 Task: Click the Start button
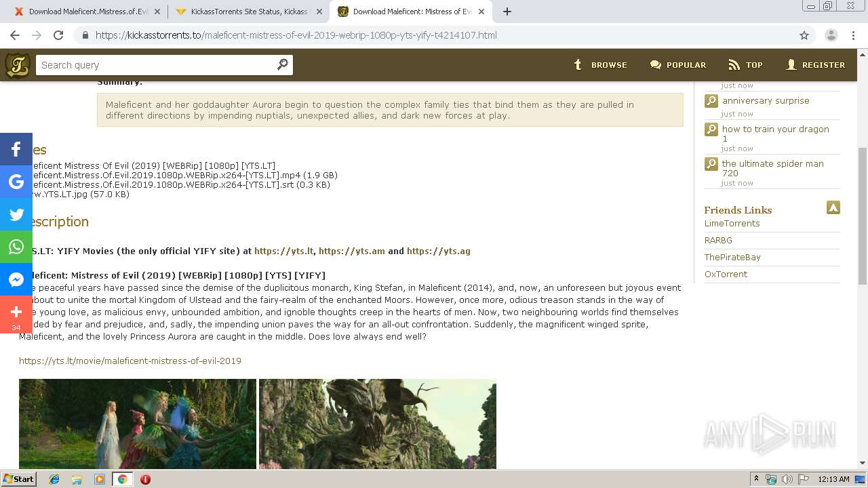[19, 479]
